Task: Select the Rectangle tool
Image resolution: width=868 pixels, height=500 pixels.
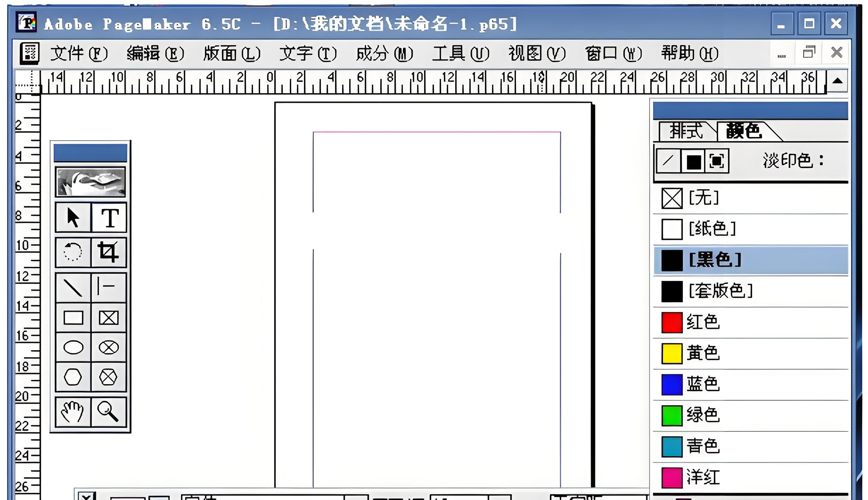Action: 73,318
